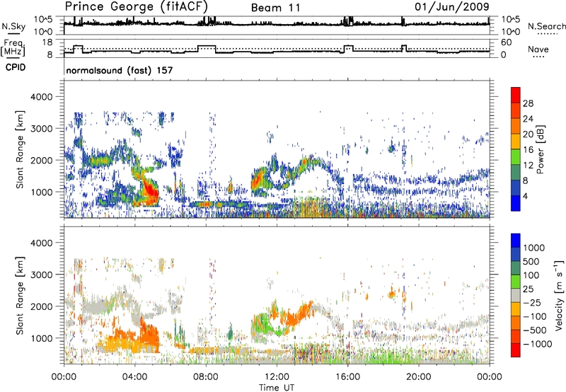The width and height of the screenshot is (566, 392).
Task: Click the '-100' label on velocity color bar
Action: click(x=535, y=316)
